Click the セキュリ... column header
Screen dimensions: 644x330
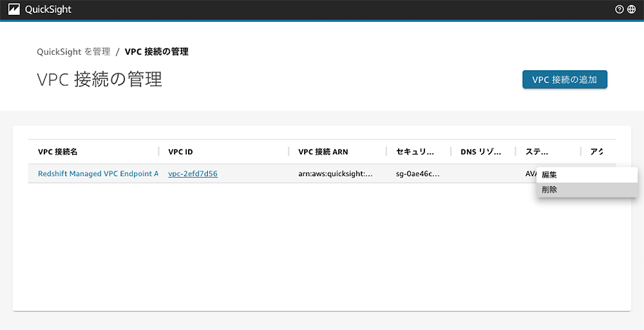[415, 152]
